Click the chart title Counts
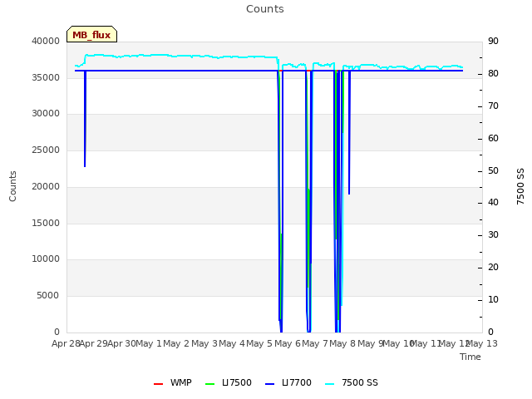The image size is (532, 399). pyautogui.click(x=265, y=9)
